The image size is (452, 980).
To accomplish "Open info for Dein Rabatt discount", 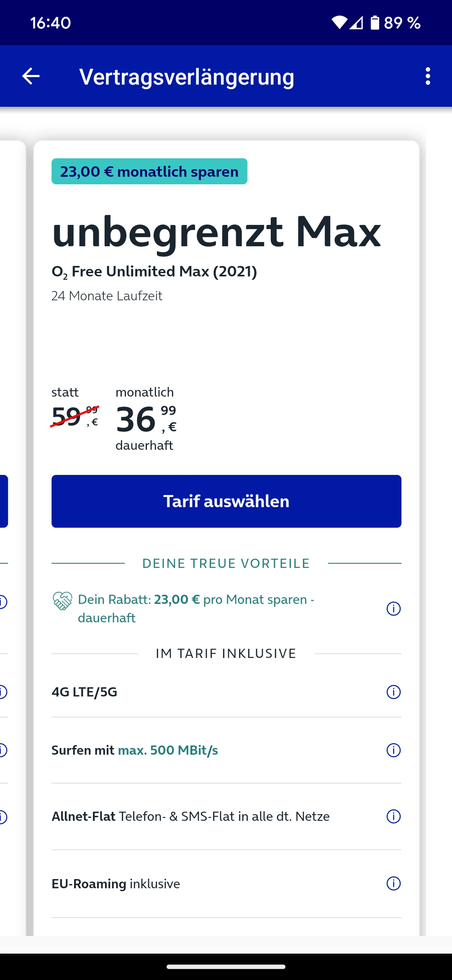I will tap(393, 609).
